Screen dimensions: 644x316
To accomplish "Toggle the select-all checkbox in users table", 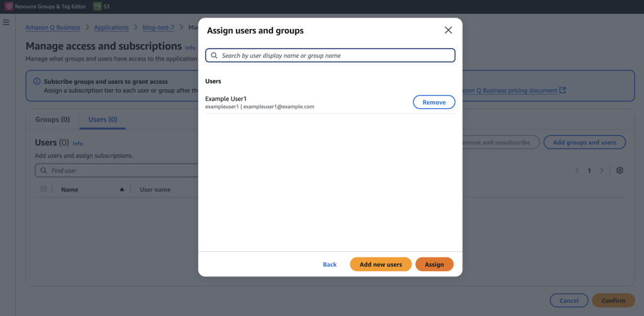I will [43, 189].
